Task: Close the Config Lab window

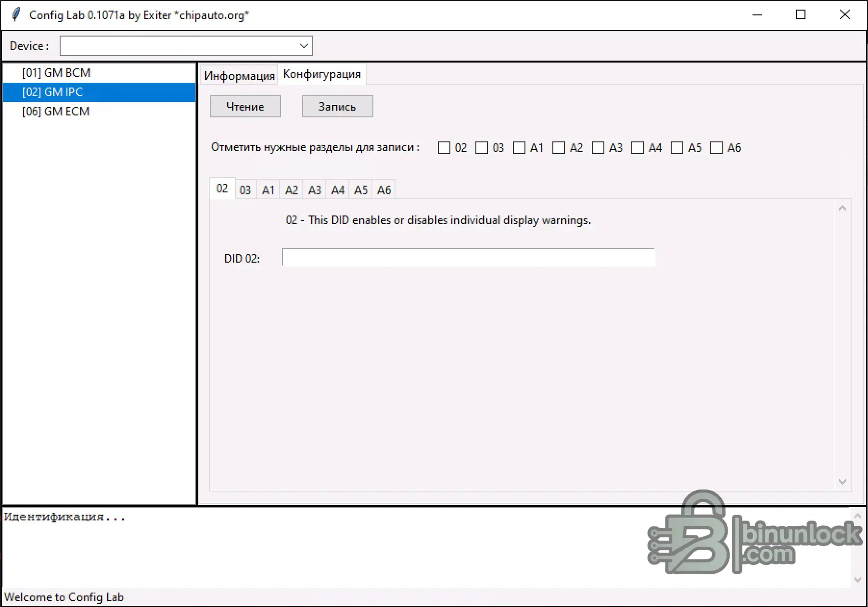Action: pyautogui.click(x=845, y=15)
